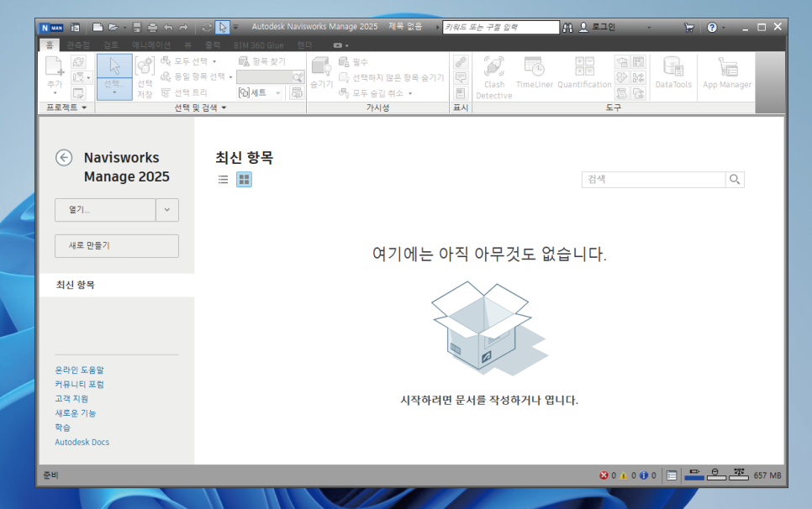Viewport: 812px width, 509px height.
Task: Click 선택하지 않은 항목 숨기기
Action: 392,77
